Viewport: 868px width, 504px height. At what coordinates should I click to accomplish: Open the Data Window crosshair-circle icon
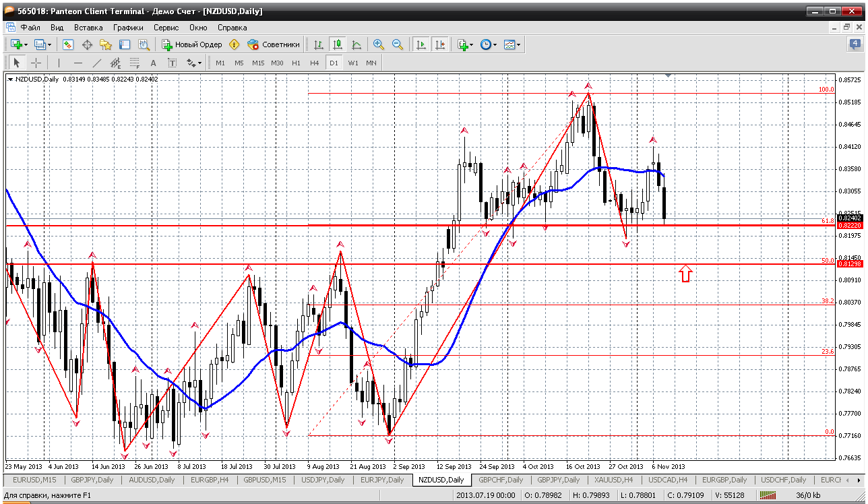pos(87,44)
